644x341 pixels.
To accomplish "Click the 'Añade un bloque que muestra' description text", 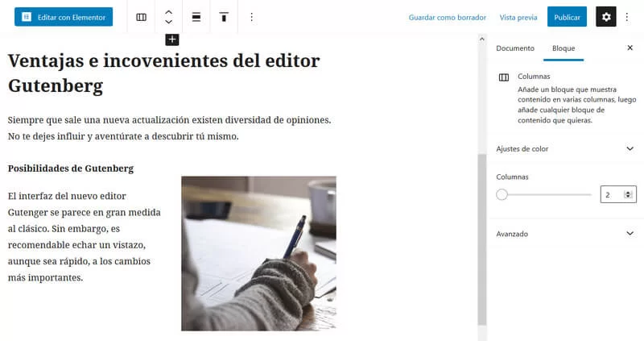I will 576,105.
